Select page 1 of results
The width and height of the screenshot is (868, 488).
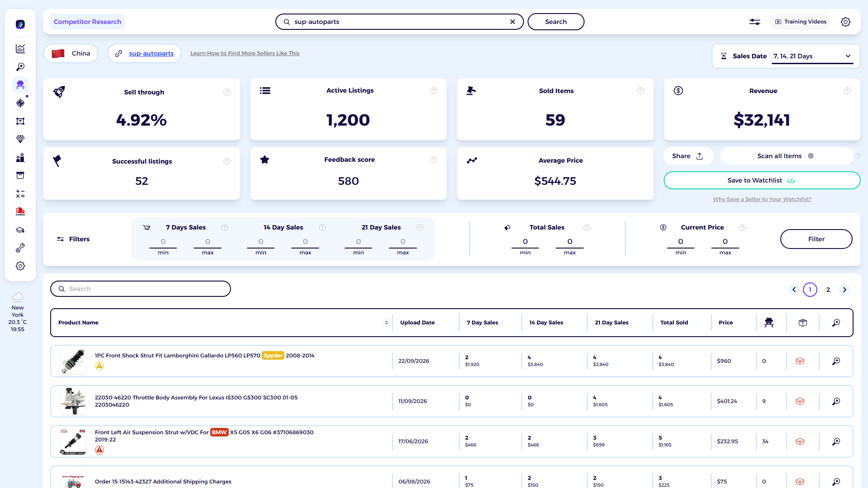coord(810,290)
